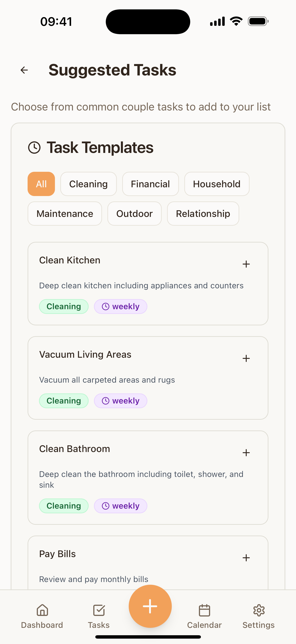Viewport: 296px width, 644px height.
Task: Select the Outdoor filter chip
Action: [x=134, y=214]
